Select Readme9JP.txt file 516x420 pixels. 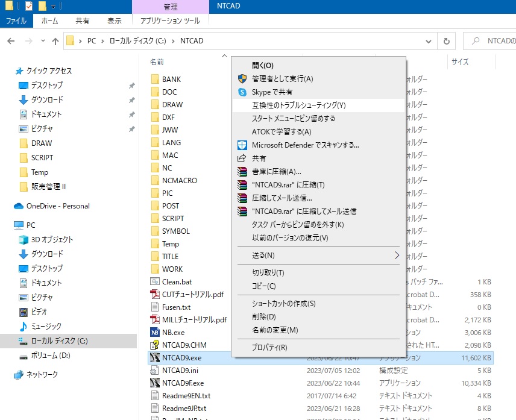184,409
